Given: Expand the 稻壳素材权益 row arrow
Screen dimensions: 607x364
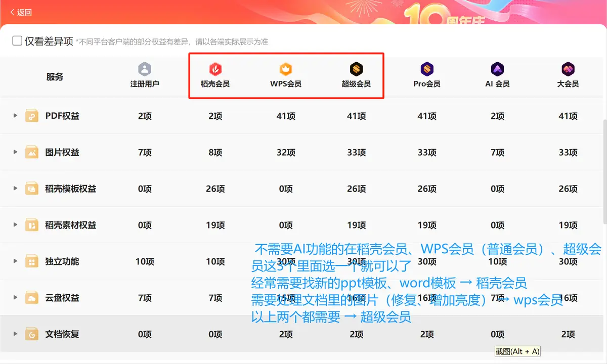Looking at the screenshot, I should click(16, 225).
